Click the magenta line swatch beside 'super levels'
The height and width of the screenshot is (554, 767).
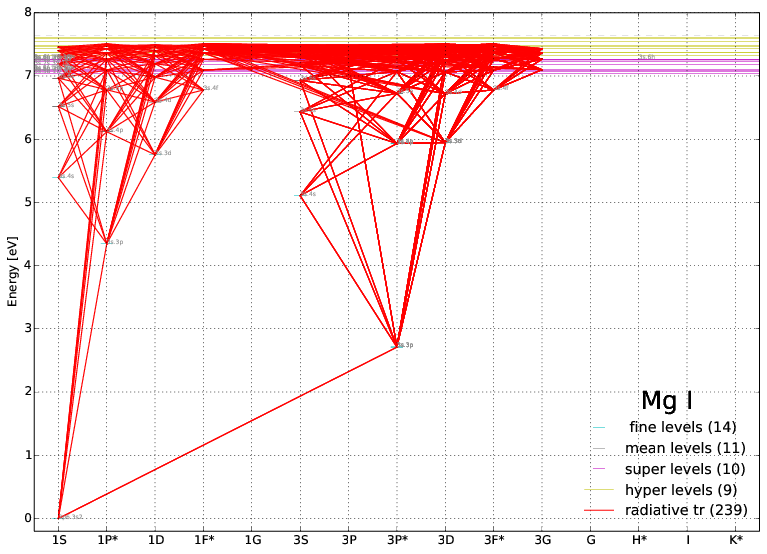coord(599,468)
